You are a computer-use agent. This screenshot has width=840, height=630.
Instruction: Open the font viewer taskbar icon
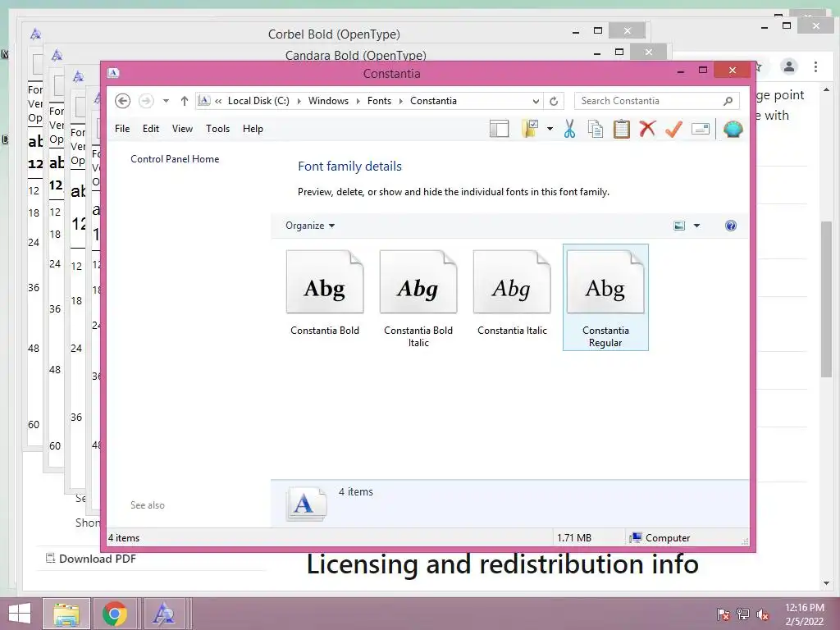point(163,614)
